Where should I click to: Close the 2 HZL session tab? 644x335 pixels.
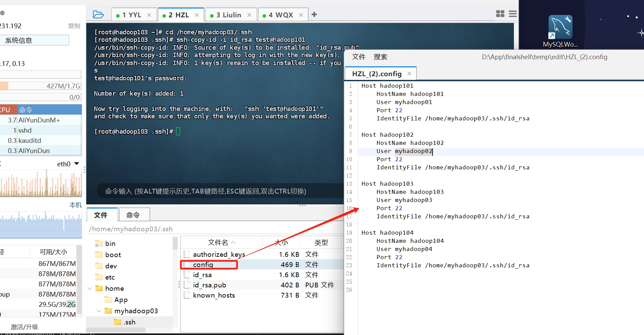pos(197,15)
